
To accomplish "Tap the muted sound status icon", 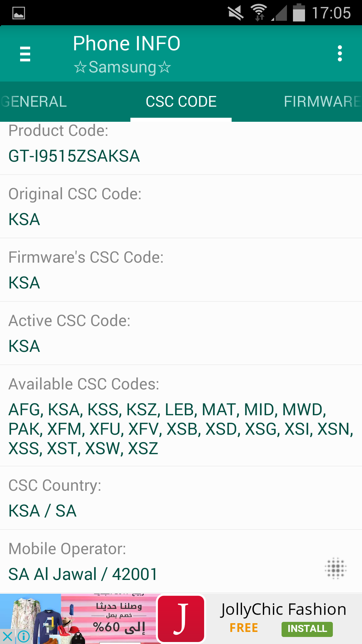I will click(x=236, y=13).
